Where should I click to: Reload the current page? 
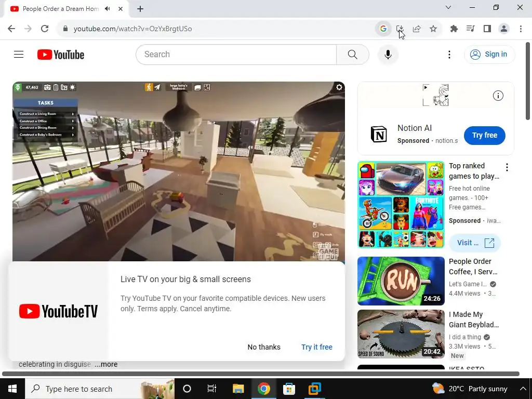[45, 29]
